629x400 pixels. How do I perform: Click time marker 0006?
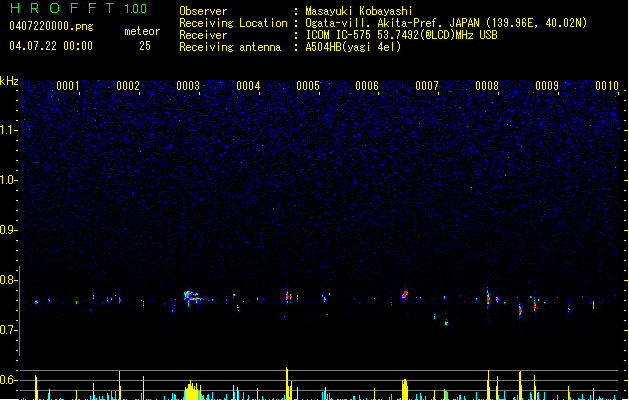click(367, 86)
